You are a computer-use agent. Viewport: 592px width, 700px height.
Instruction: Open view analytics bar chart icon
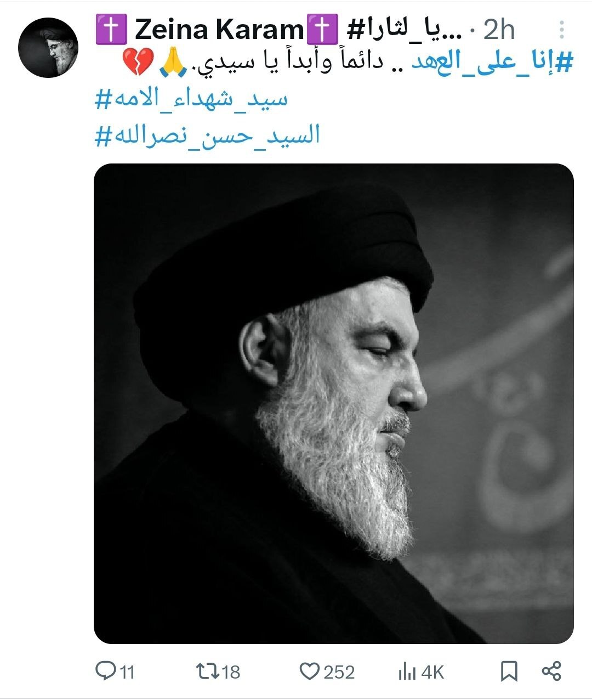click(x=407, y=671)
